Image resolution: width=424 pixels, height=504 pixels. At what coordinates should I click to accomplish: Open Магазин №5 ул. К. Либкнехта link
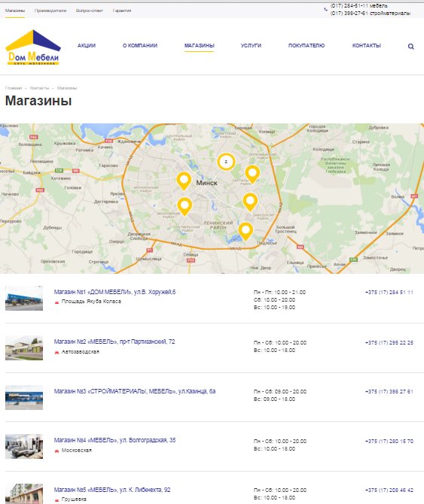112,490
